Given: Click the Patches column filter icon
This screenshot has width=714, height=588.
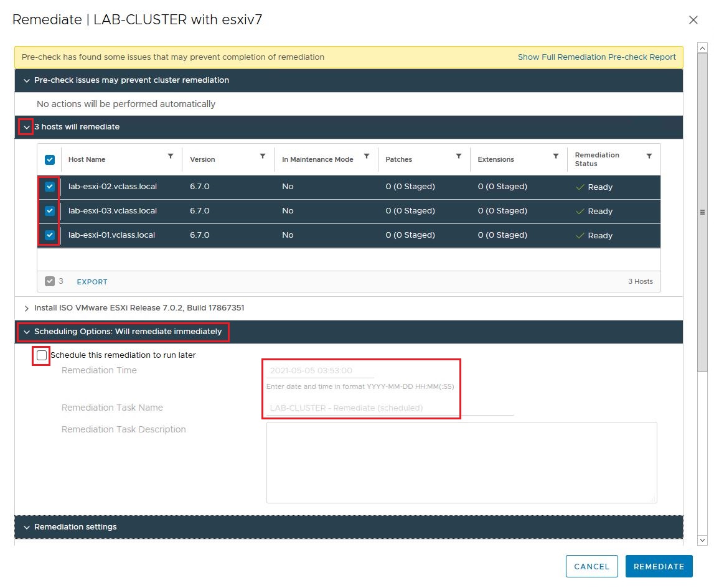Looking at the screenshot, I should pyautogui.click(x=459, y=156).
